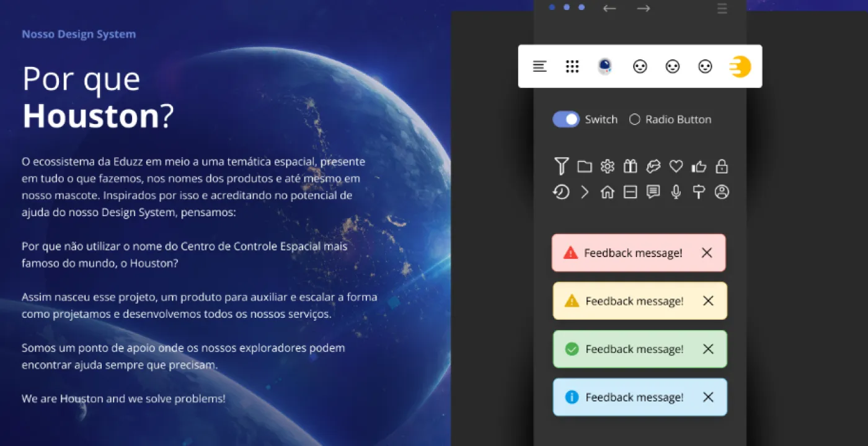
Task: Click the split-panel square icon
Action: point(631,192)
